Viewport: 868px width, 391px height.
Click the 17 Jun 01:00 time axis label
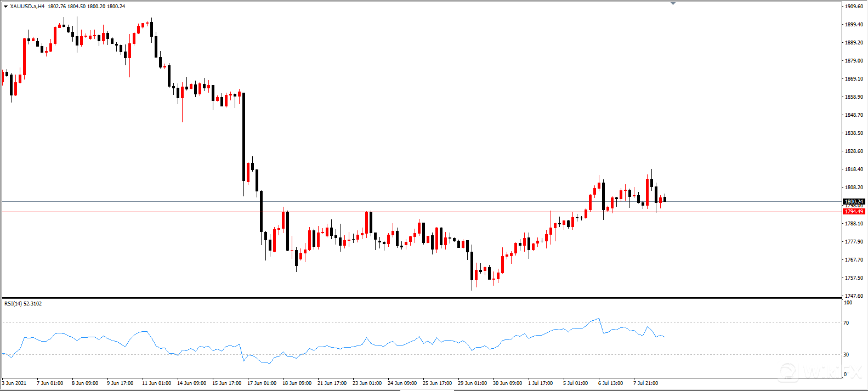click(x=262, y=383)
